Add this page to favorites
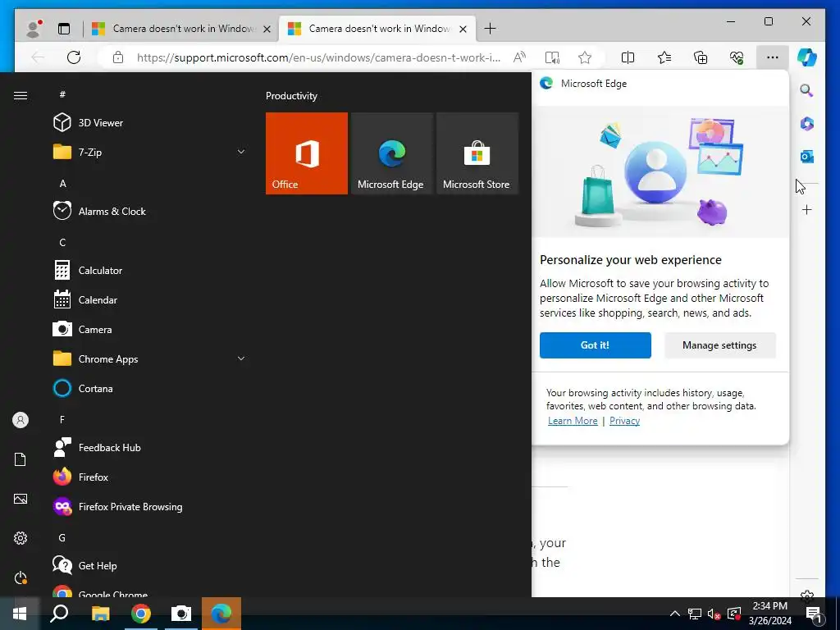The image size is (840, 630). pyautogui.click(x=584, y=57)
